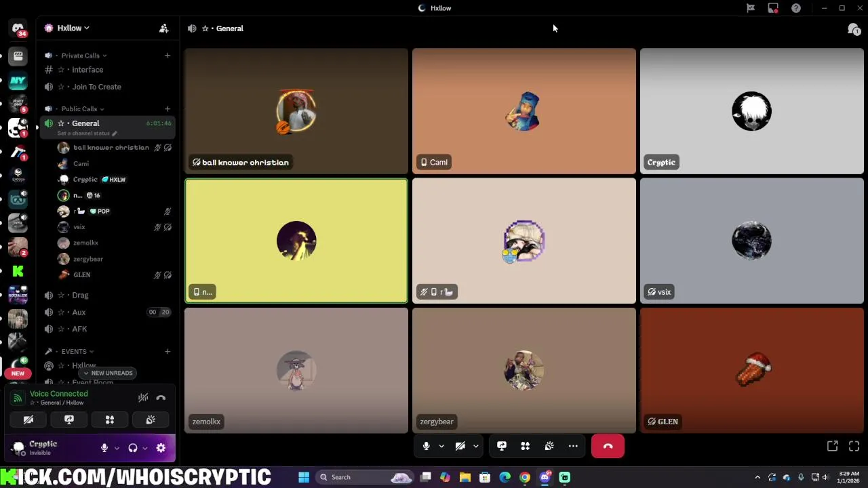The width and height of the screenshot is (868, 488).
Task: Mute microphone in the bottom call bar
Action: pos(426,446)
